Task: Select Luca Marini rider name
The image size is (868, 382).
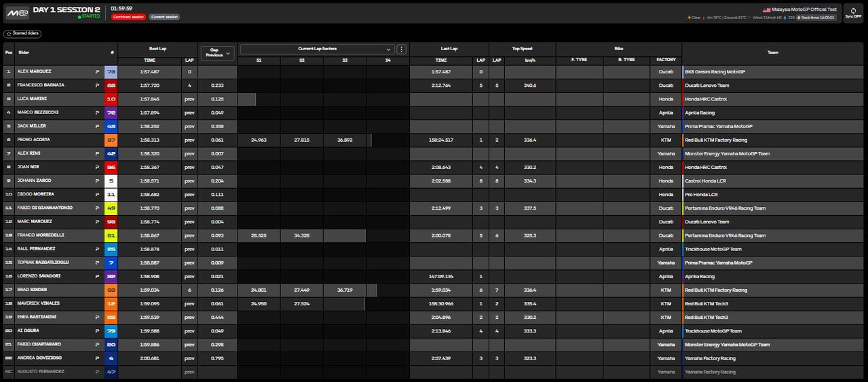Action: coord(32,99)
